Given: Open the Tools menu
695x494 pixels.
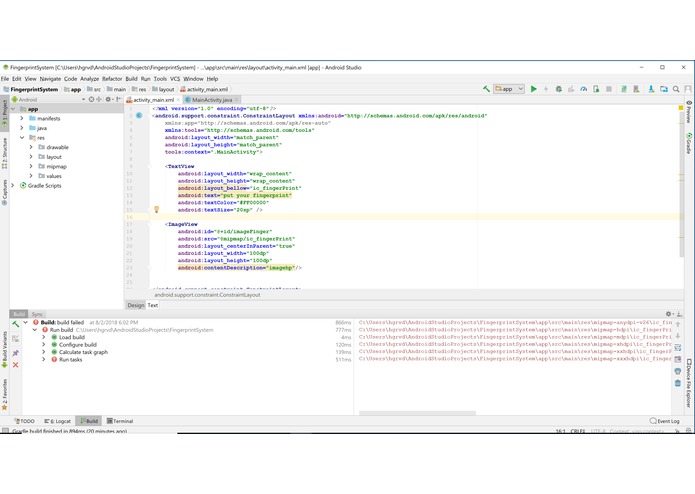Looking at the screenshot, I should click(160, 78).
